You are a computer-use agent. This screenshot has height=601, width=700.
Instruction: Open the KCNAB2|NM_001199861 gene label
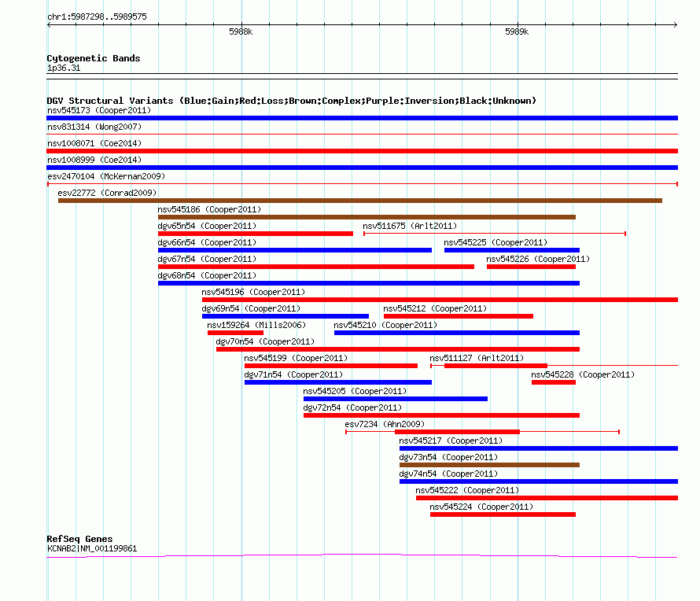92,548
